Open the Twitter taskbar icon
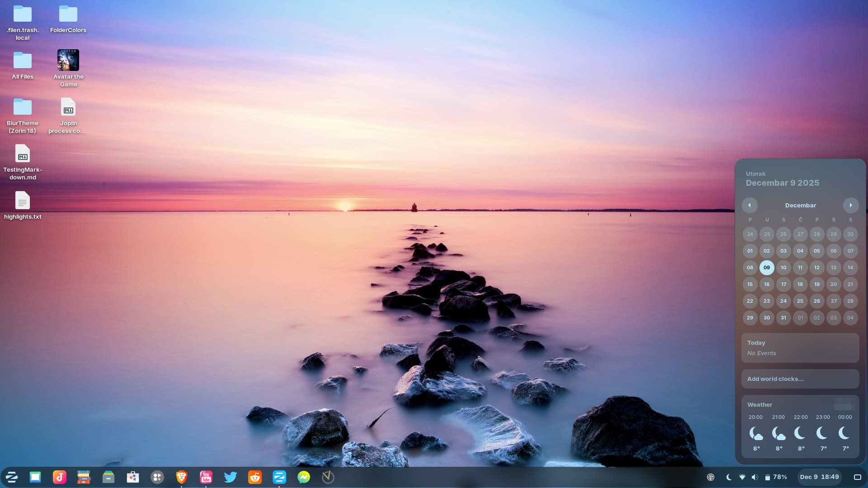This screenshot has width=868, height=488. [231, 477]
